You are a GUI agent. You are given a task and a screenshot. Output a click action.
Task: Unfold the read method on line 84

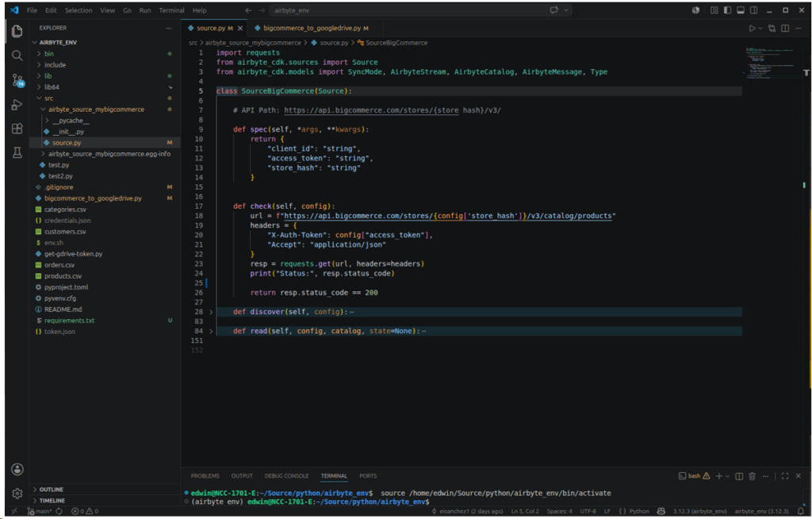(x=211, y=331)
